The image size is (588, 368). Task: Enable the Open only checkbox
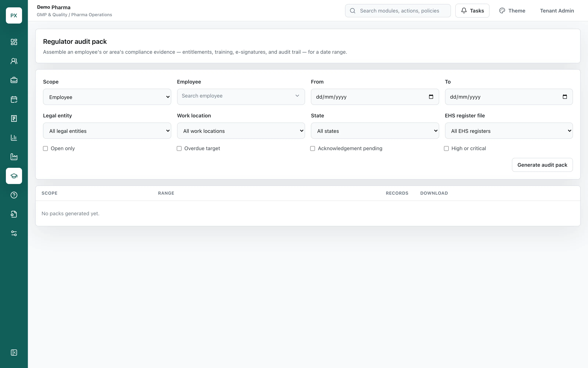coord(45,148)
